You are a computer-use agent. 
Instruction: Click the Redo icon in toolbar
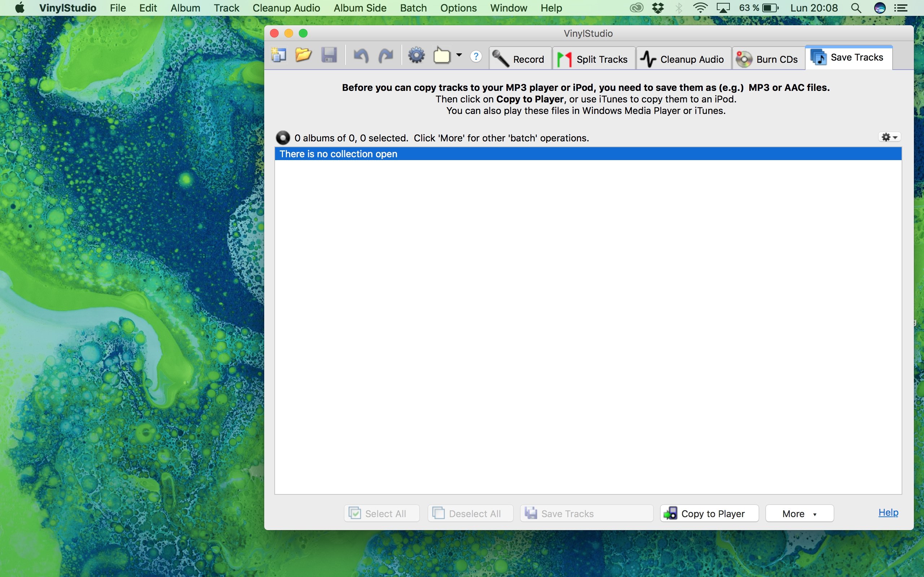(x=386, y=56)
